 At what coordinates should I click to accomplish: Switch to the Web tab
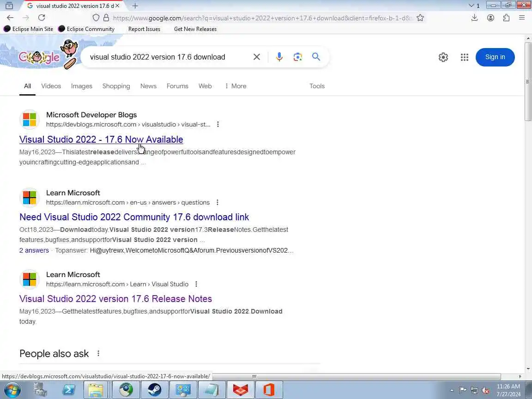(205, 86)
